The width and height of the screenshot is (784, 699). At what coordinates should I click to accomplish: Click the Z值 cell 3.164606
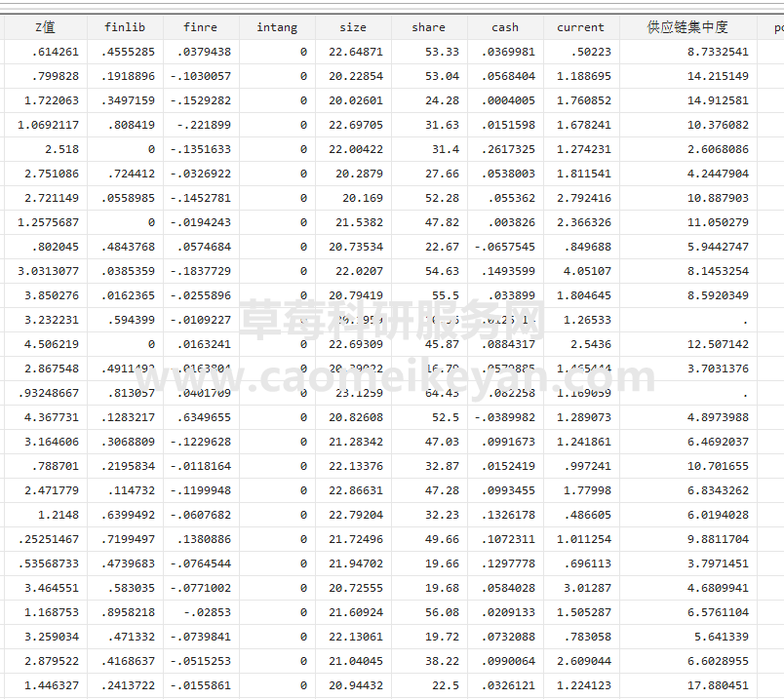click(46, 442)
